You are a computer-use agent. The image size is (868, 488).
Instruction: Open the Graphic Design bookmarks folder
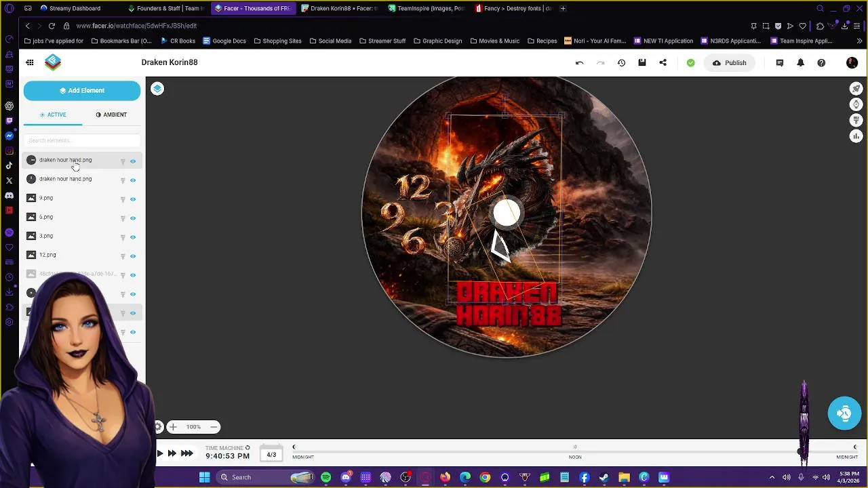pos(437,41)
